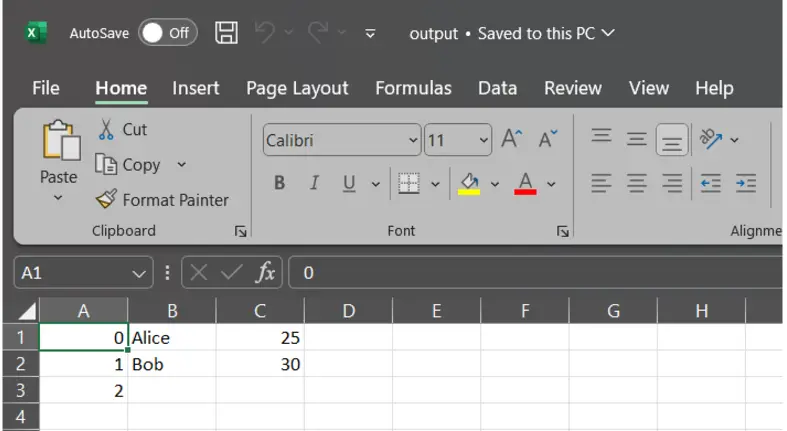Switch to the Insert tab
Screen dimensions: 787x431
196,88
